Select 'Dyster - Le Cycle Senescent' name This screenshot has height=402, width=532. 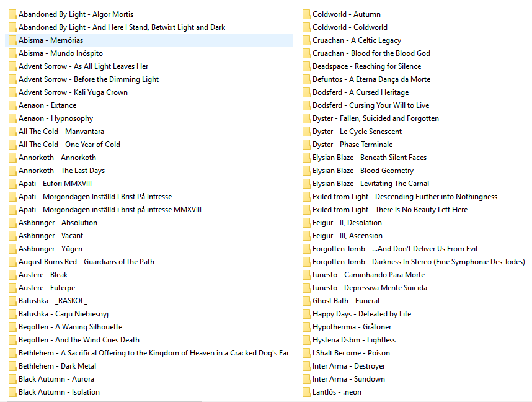(x=357, y=132)
